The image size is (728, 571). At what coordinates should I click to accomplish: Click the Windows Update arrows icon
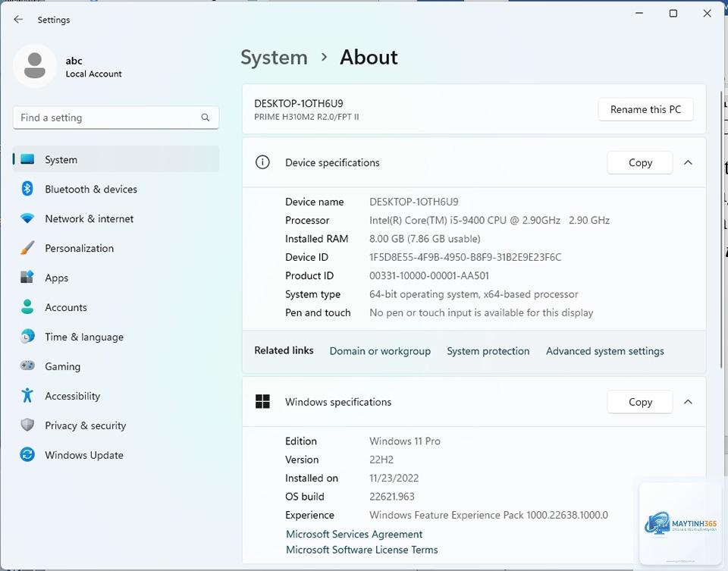pos(27,454)
